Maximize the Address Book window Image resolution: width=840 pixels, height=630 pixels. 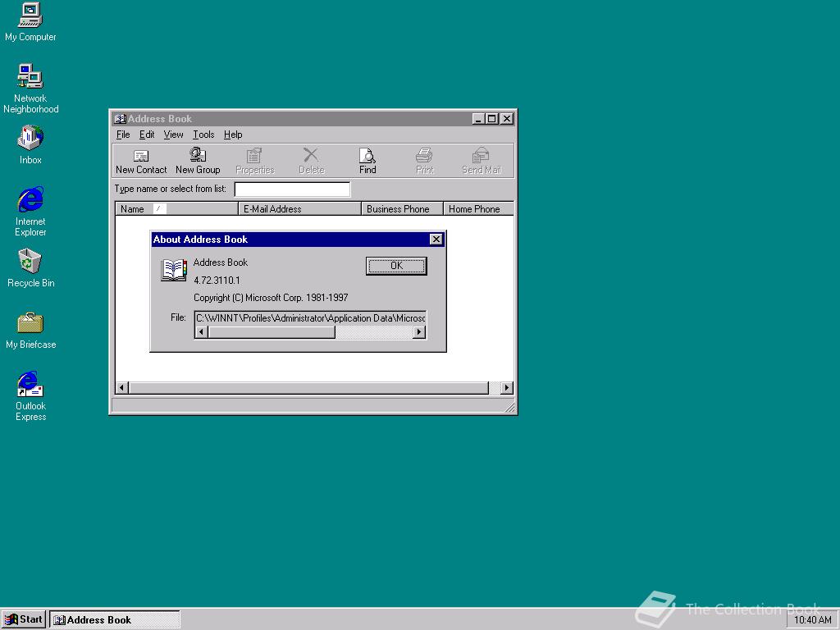point(491,119)
